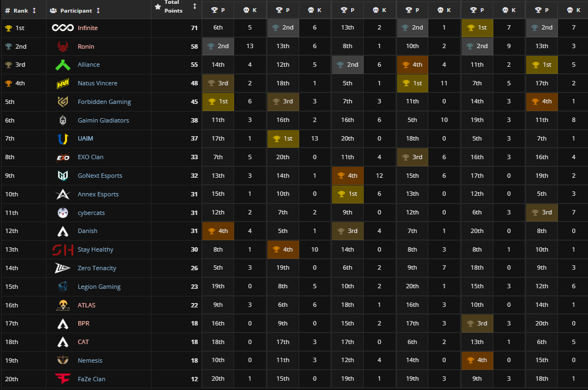588x390 pixels.
Task: Click the Stay Healthy logo
Action: click(x=62, y=250)
